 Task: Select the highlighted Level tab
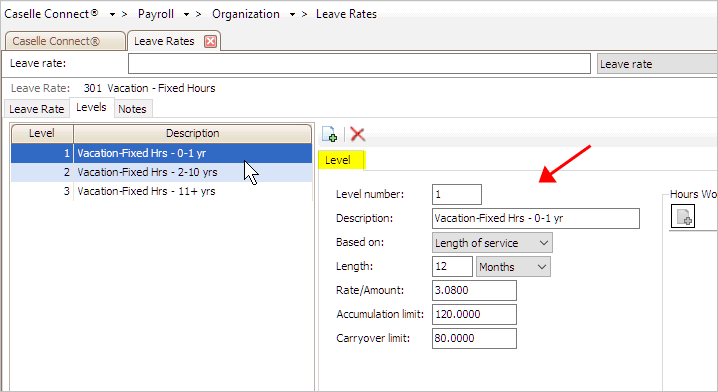(341, 160)
